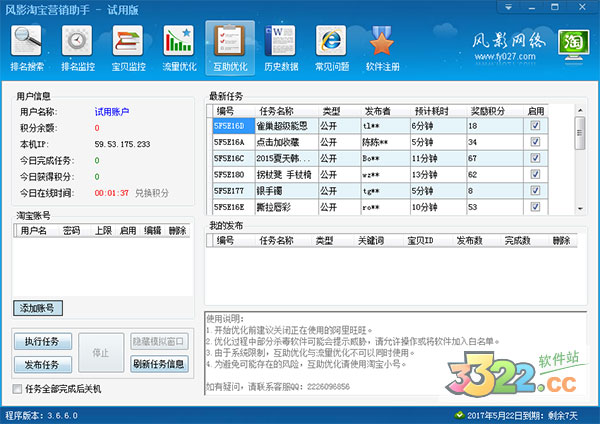600x424 pixels.
Task: Select the 流量优化 chart icon
Action: click(178, 41)
